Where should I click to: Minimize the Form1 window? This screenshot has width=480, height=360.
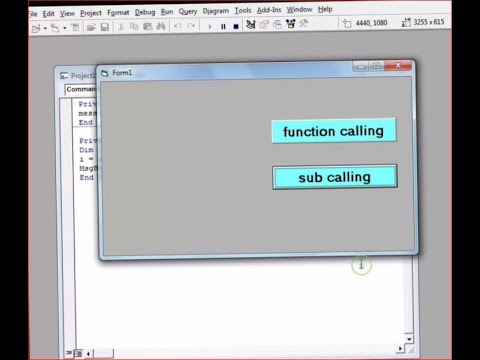(x=361, y=66)
